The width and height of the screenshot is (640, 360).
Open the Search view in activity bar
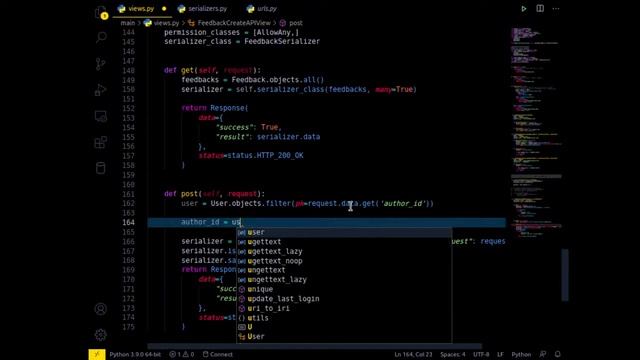(101, 38)
